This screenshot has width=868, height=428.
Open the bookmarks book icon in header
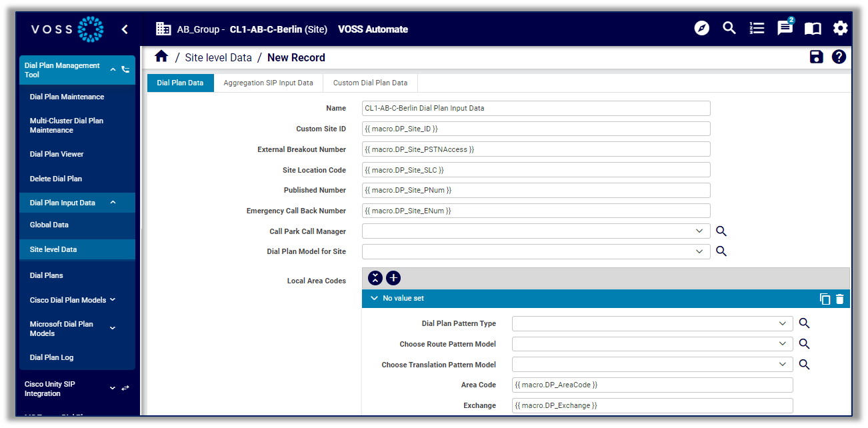812,29
